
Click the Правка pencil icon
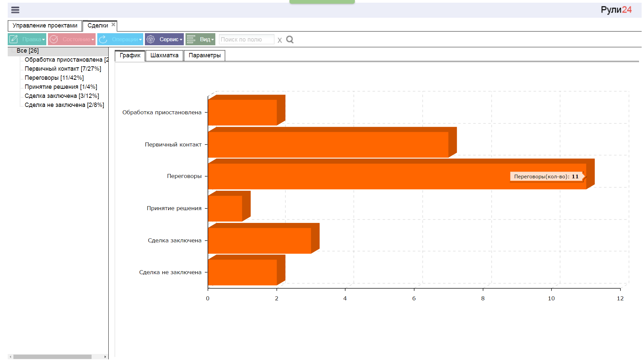point(14,39)
